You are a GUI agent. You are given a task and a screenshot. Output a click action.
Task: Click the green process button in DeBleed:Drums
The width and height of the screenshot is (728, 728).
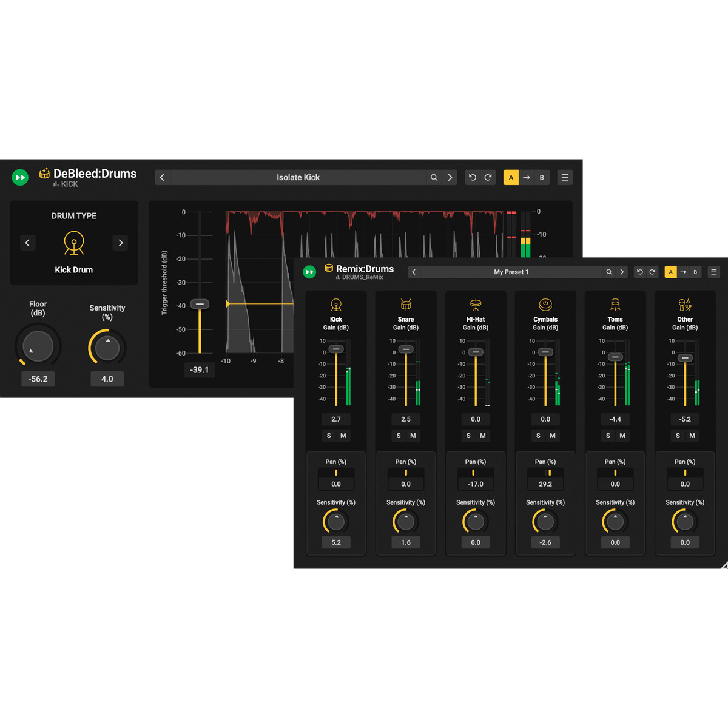point(20,177)
